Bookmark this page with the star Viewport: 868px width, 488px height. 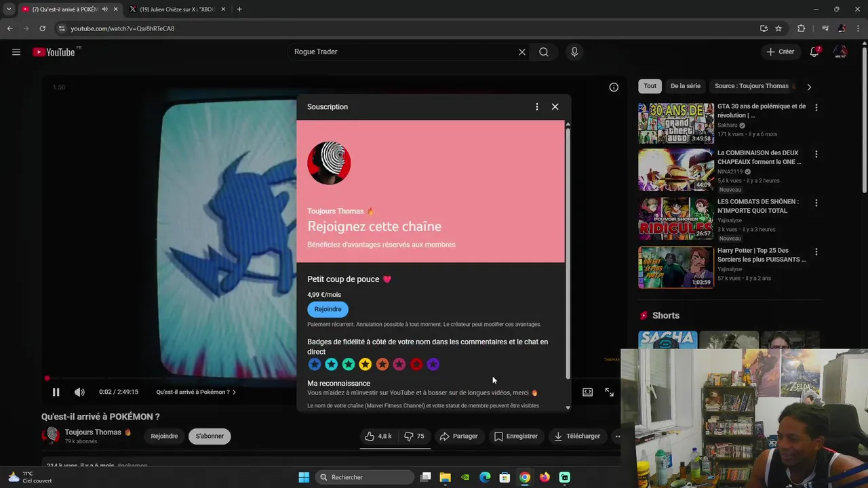pyautogui.click(x=778, y=28)
